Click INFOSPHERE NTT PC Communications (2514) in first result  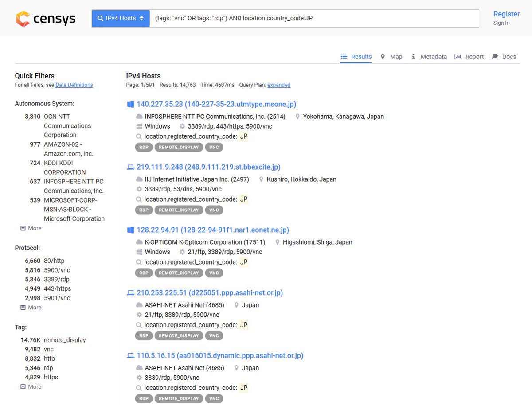[x=215, y=117]
